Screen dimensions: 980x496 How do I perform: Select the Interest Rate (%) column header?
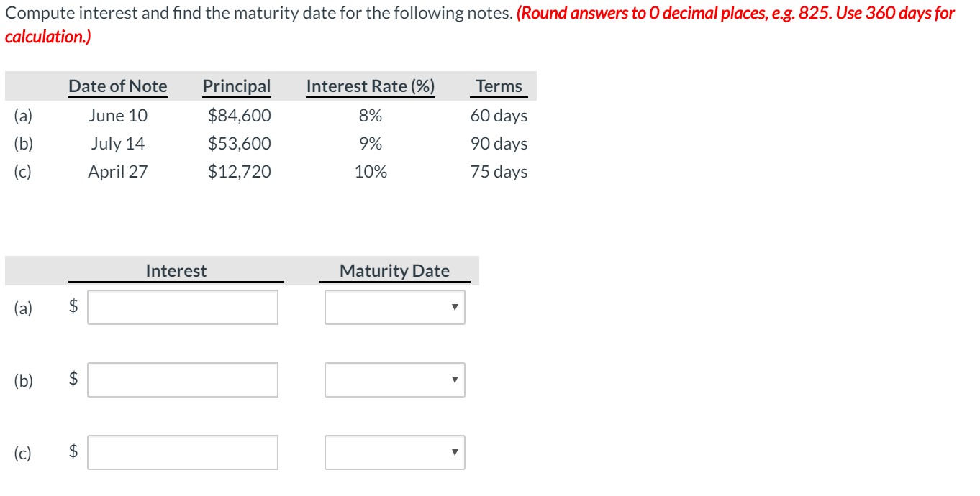click(371, 86)
